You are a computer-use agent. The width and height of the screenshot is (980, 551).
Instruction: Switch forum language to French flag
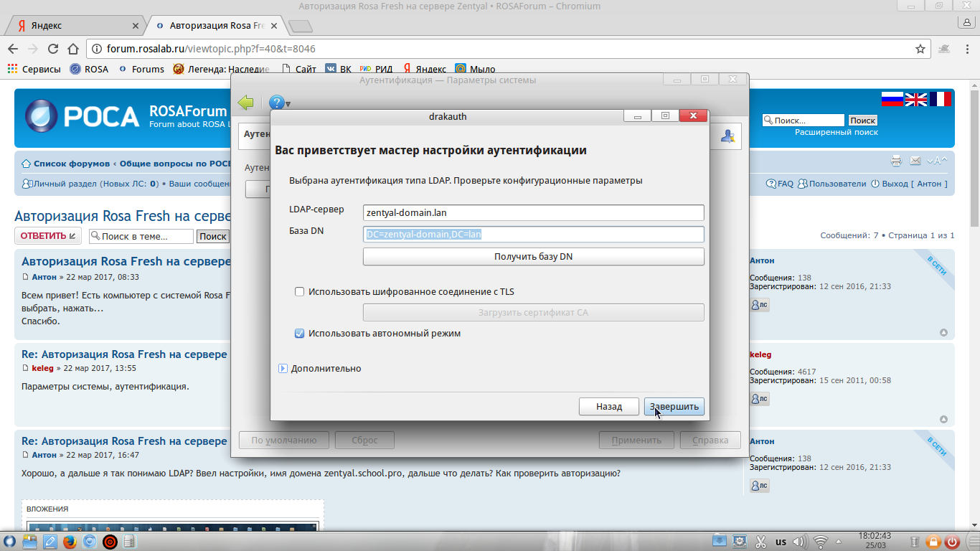click(x=940, y=99)
